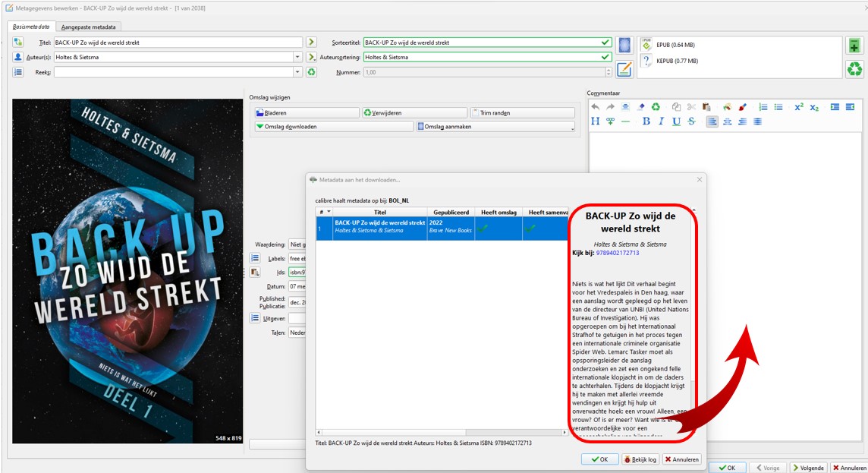Viewport: 868px width, 473px height.
Task: Open the manage authors icon beside Auteur(s)
Action: click(x=17, y=57)
